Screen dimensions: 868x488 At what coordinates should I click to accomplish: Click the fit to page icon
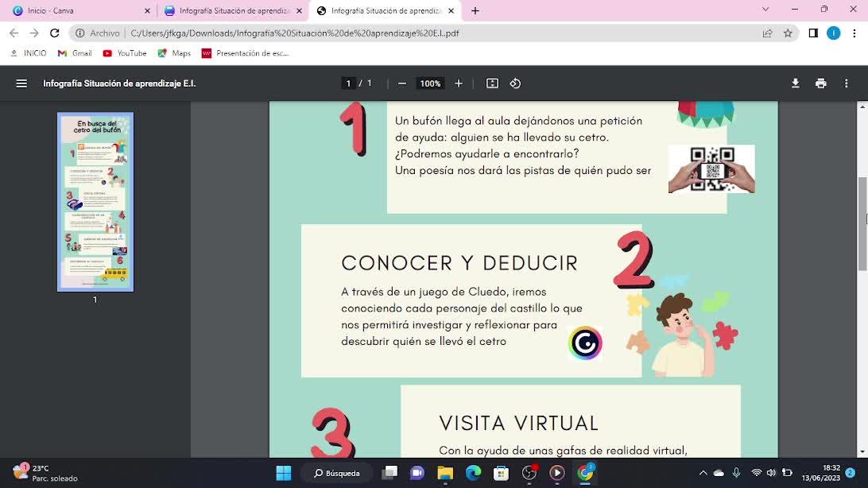(492, 83)
